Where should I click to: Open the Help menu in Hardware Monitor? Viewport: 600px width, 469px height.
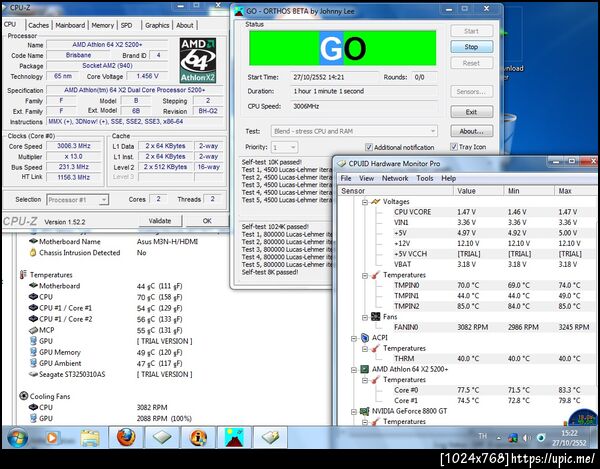pos(448,178)
